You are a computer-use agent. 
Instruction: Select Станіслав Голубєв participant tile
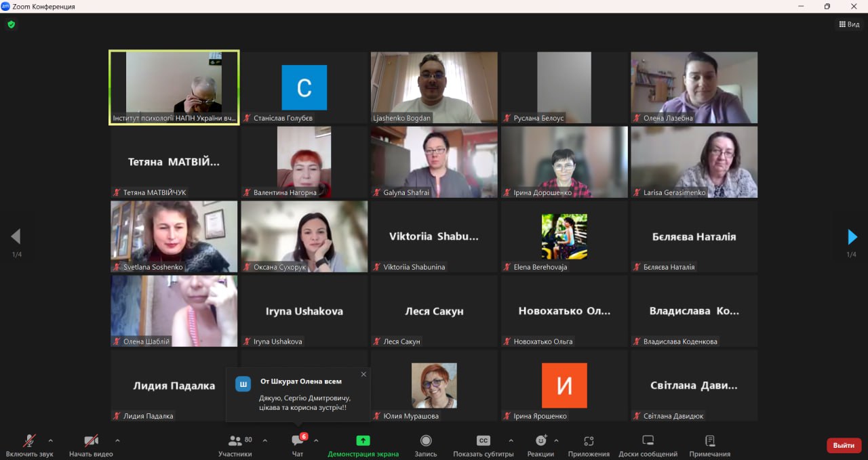pos(304,87)
